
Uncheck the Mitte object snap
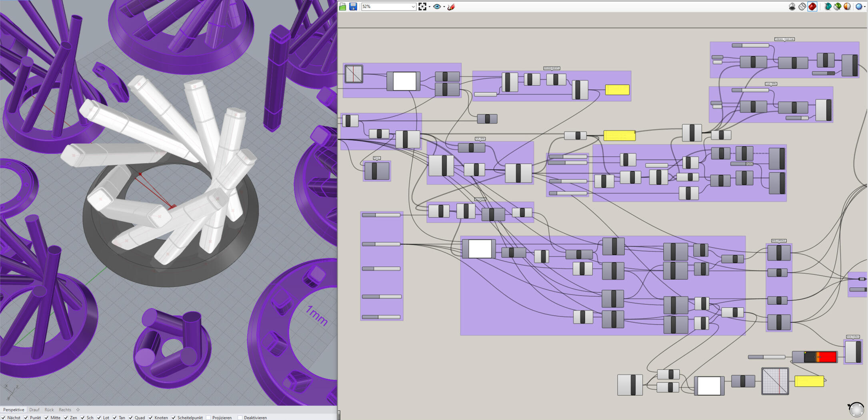point(47,418)
